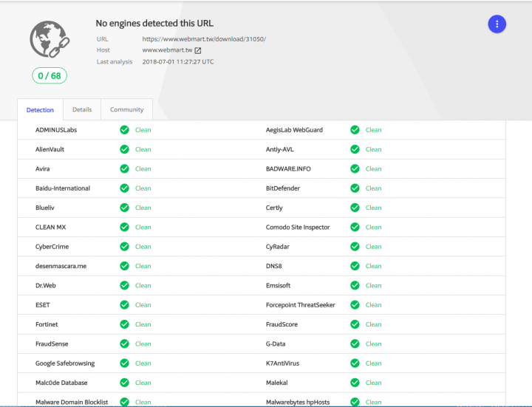This screenshot has height=407, width=532.
Task: Open the three-dot more options menu
Action: point(497,24)
